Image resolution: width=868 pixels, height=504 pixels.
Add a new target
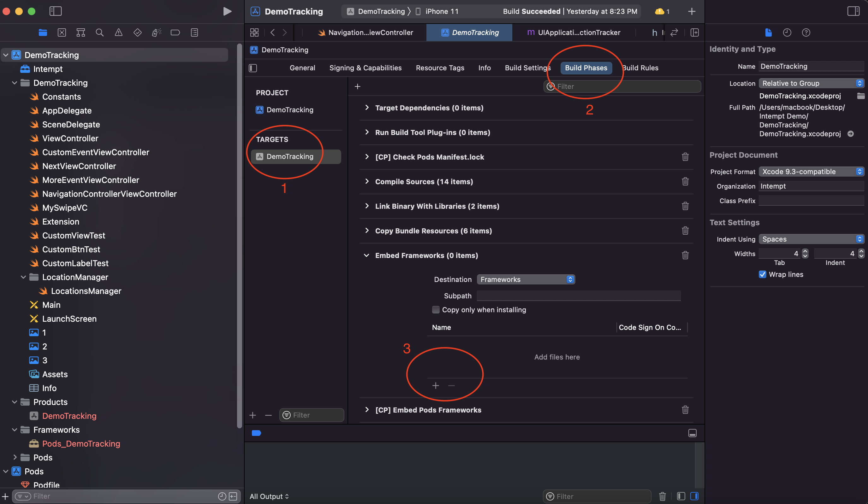coord(253,415)
